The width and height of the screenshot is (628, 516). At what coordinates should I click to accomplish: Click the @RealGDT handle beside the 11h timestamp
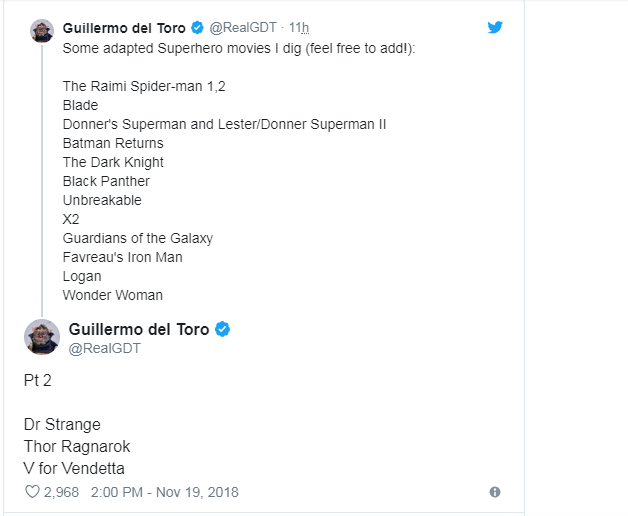coord(241,28)
